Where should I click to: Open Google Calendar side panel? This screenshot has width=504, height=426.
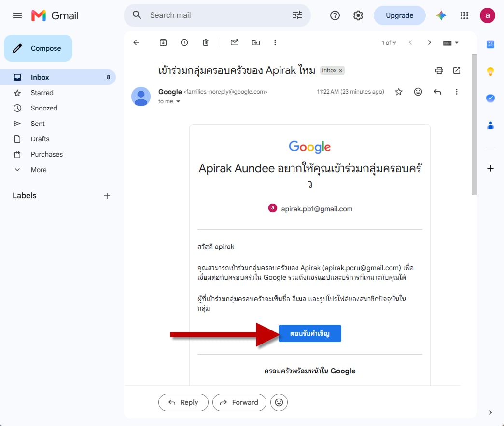[490, 44]
